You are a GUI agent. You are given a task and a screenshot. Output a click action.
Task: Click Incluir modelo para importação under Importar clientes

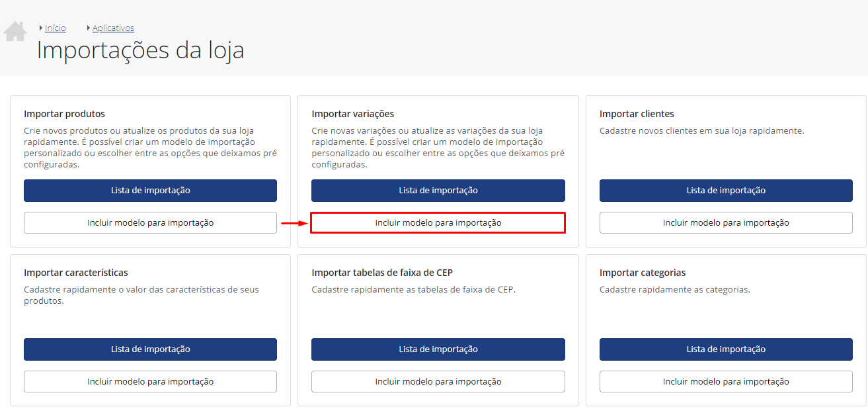pos(726,223)
